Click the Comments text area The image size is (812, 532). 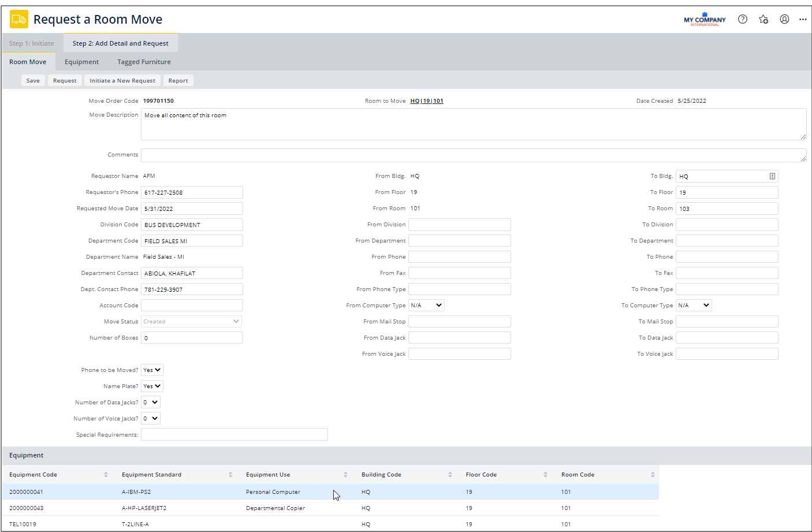474,155
